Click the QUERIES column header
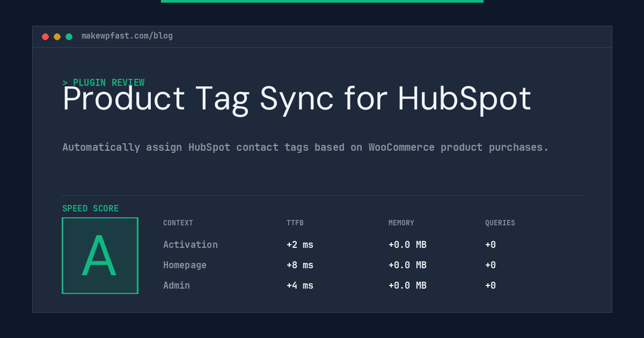Image resolution: width=644 pixels, height=338 pixels. [x=500, y=223]
